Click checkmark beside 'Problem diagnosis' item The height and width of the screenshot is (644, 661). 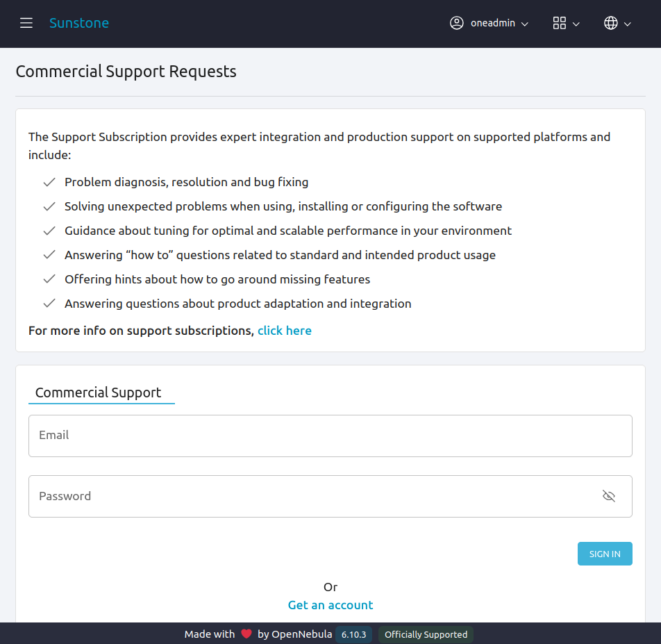tap(49, 182)
